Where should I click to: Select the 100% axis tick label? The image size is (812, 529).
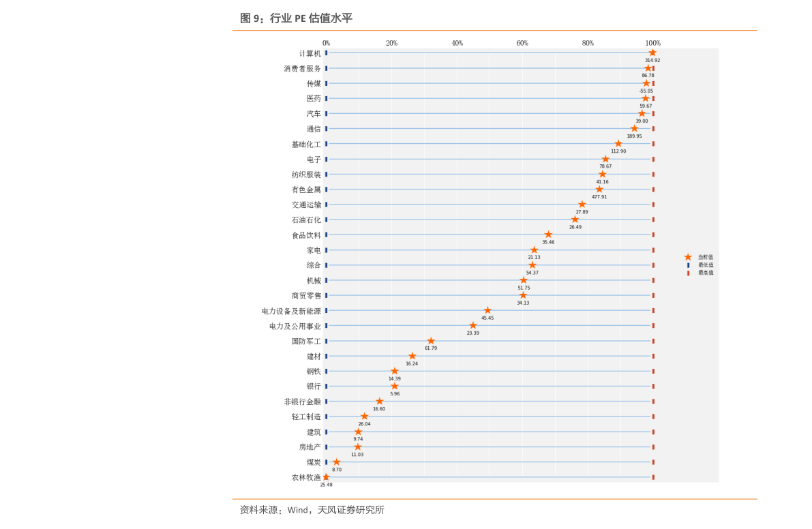(652, 44)
